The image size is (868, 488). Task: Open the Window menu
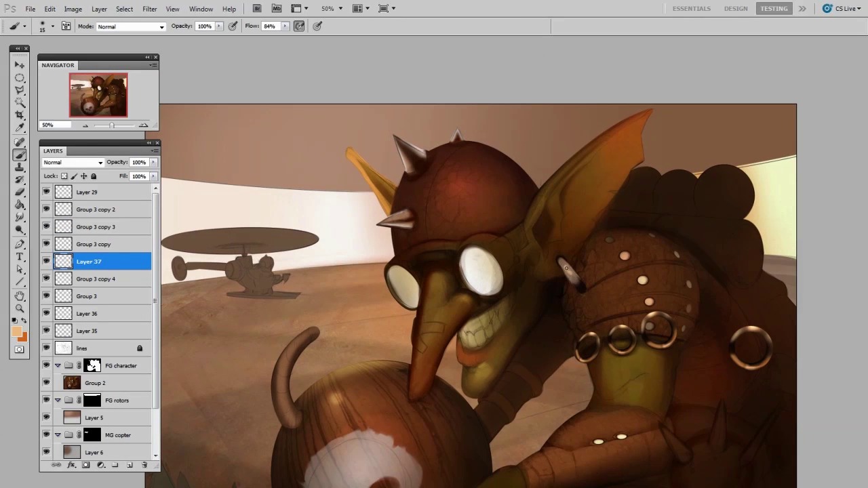201,9
